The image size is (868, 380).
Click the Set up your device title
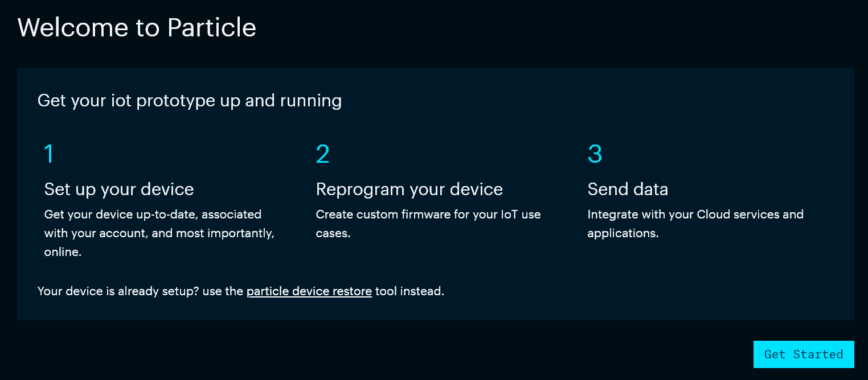[119, 189]
